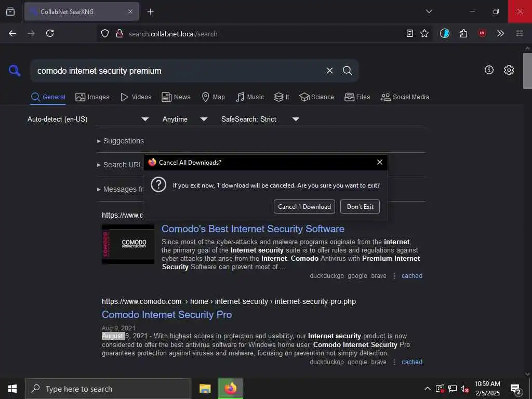Open the SafeSearch: Strict dropdown
Screen dimensions: 532x399
click(x=260, y=119)
